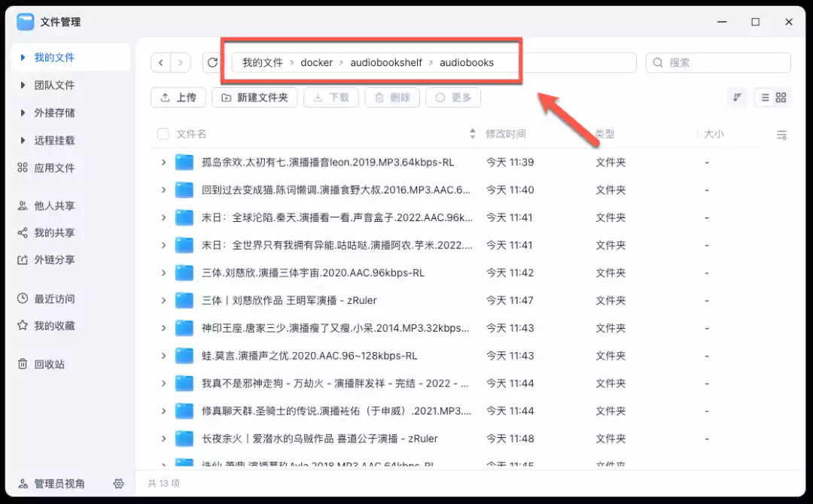Open 回收站 in the sidebar
Viewport: 813px width, 504px height.
tap(49, 364)
